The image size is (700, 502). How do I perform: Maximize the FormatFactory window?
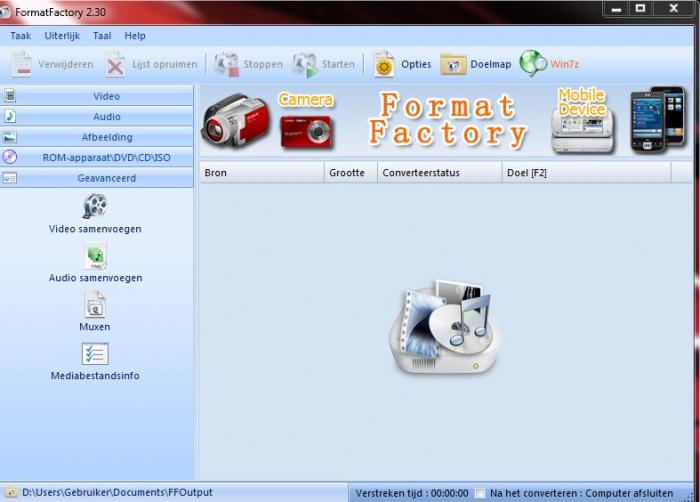[640, 8]
